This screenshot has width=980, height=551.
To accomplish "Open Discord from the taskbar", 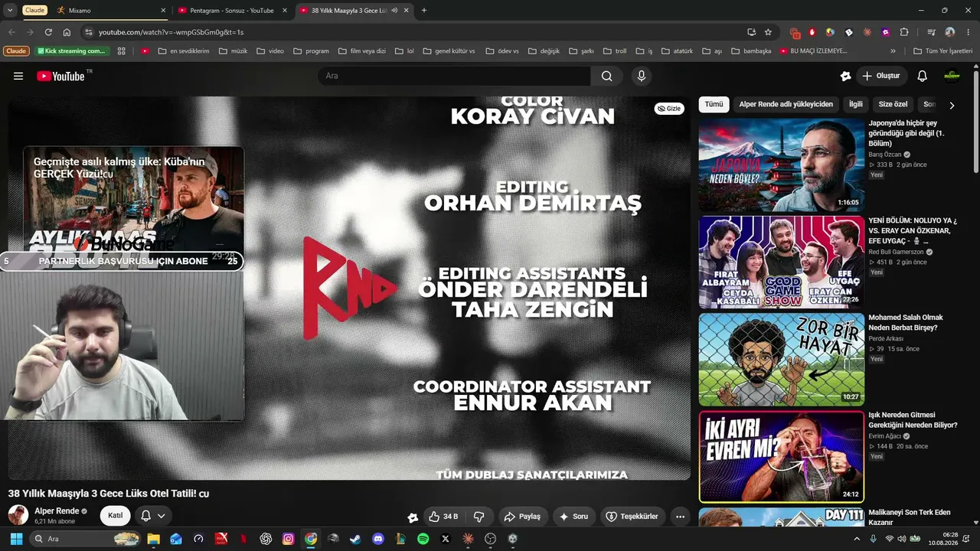I will (x=378, y=539).
